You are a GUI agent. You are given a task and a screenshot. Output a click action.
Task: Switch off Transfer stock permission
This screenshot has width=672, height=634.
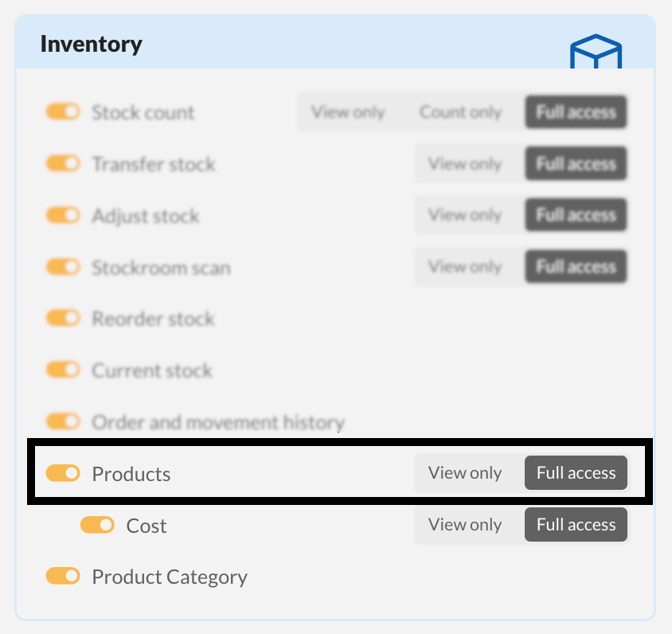63,164
